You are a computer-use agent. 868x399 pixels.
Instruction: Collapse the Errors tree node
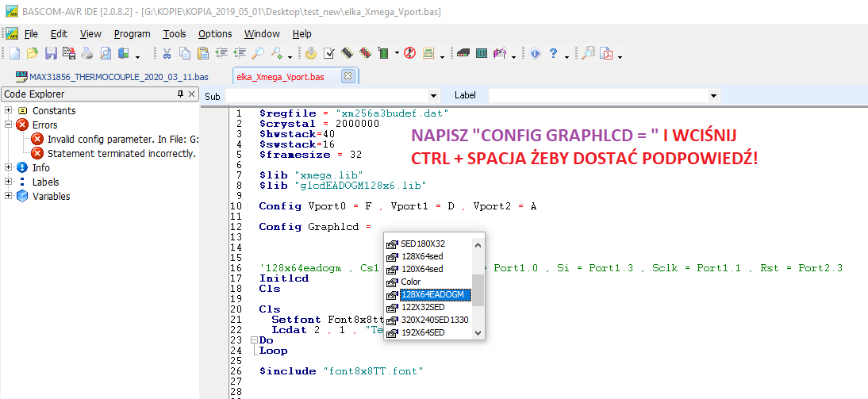8,125
